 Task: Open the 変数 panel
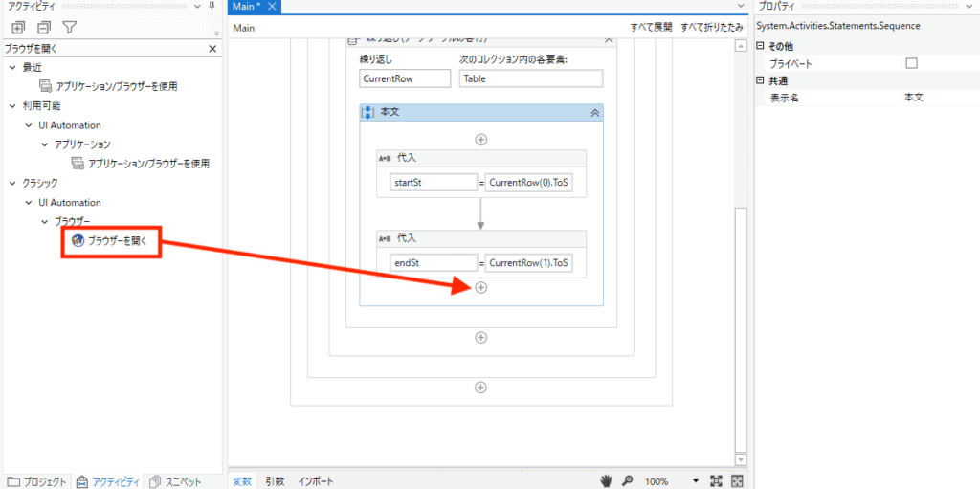[242, 481]
